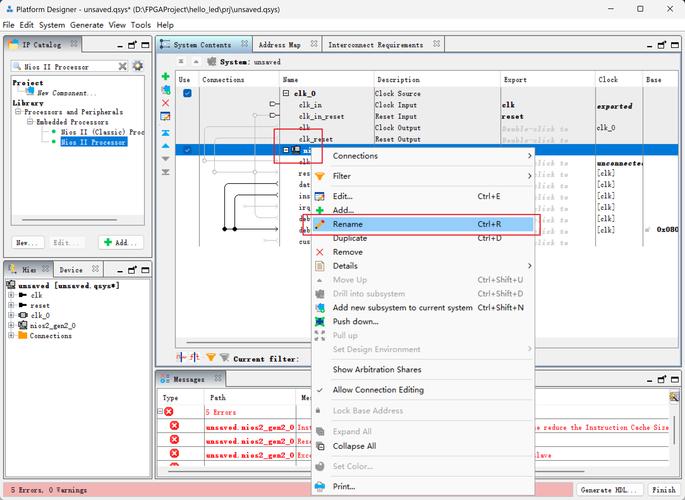Switch to the Address Map tab

[x=280, y=45]
